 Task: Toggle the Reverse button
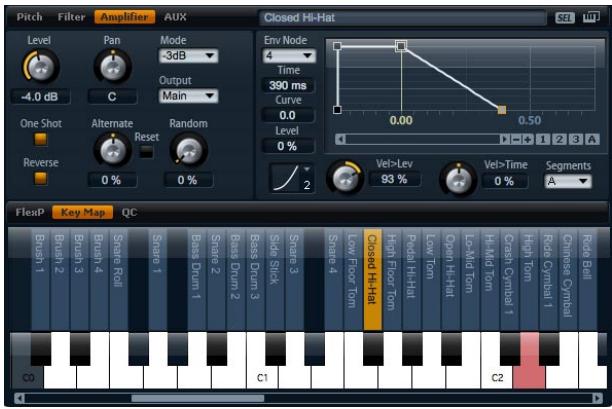pos(41,178)
